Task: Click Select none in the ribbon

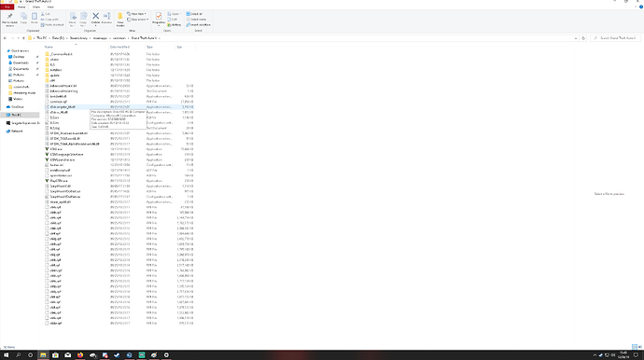Action: coord(196,20)
